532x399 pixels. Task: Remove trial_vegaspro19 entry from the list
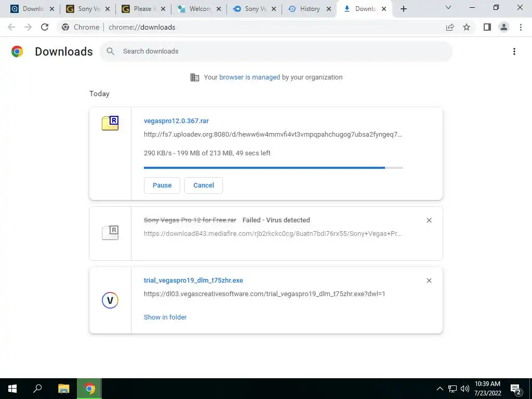[x=429, y=281]
